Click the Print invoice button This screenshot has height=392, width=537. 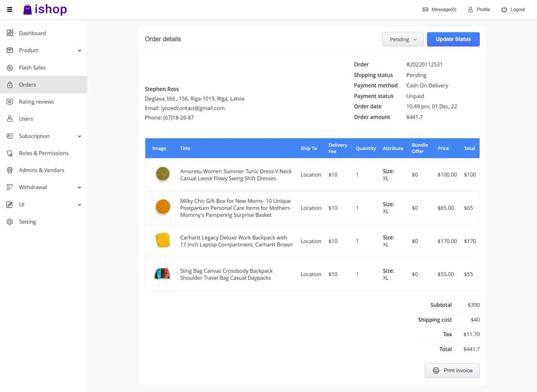click(x=452, y=371)
